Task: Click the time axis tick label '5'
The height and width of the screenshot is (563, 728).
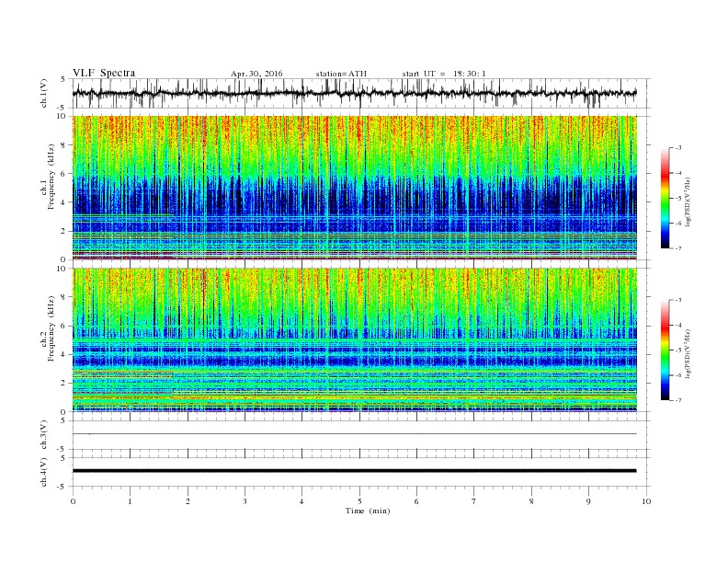Action: point(359,501)
